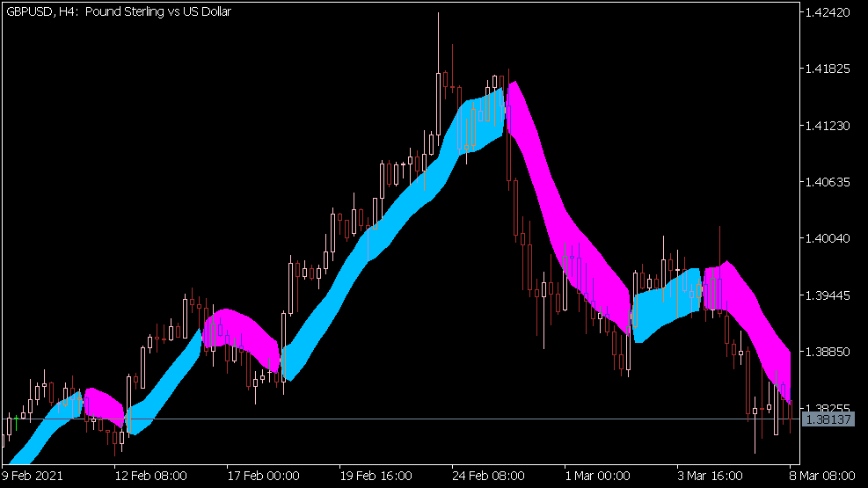Click the price axis value 1.38850

(828, 352)
